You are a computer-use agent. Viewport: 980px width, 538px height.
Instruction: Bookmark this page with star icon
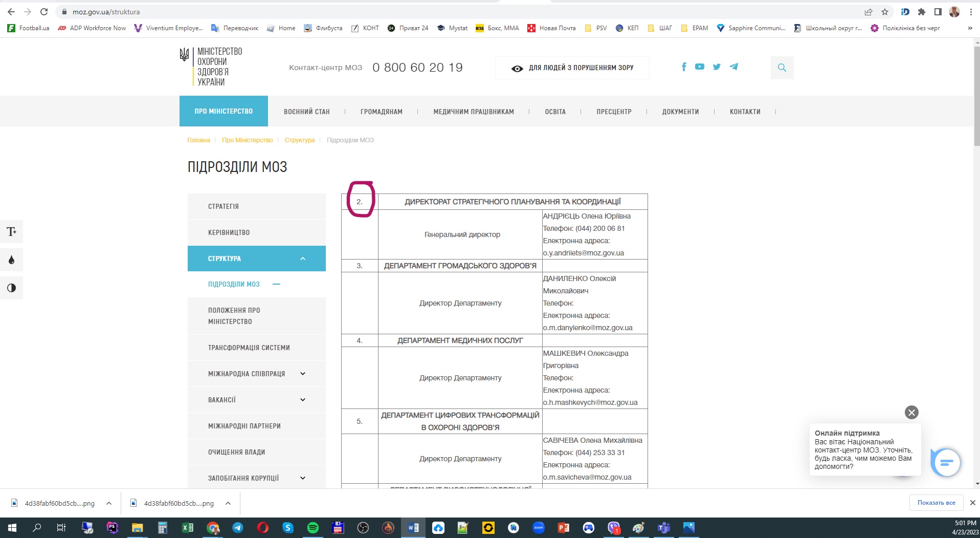(885, 12)
